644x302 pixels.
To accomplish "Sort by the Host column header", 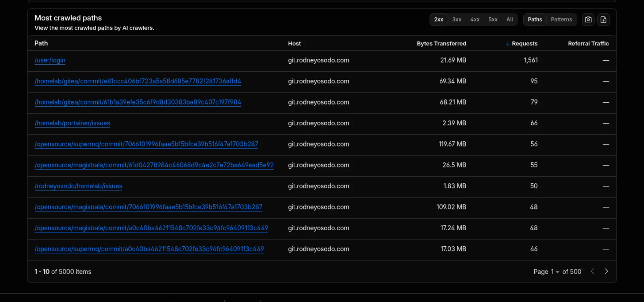I will (x=294, y=44).
